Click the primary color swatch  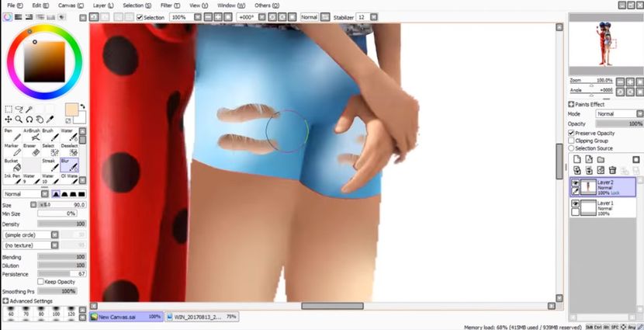71,109
